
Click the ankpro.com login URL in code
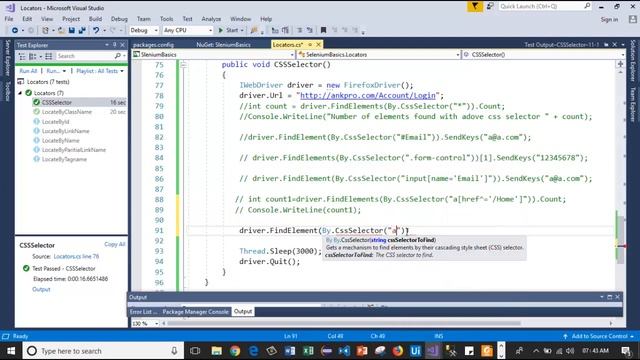[368, 96]
